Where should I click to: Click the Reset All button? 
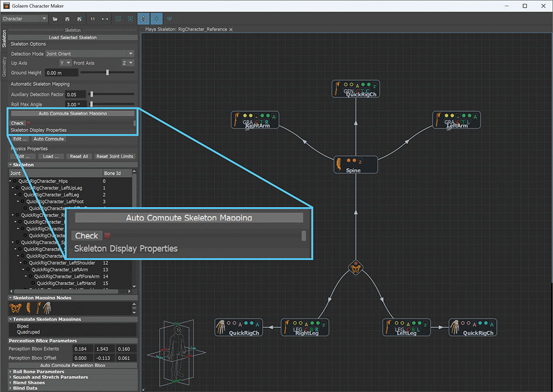79,156
